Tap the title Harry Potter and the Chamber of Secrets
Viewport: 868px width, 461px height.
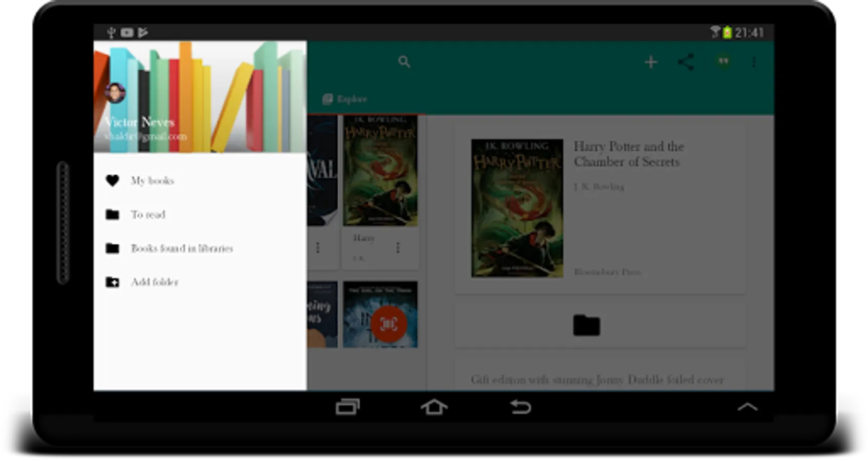coord(629,154)
